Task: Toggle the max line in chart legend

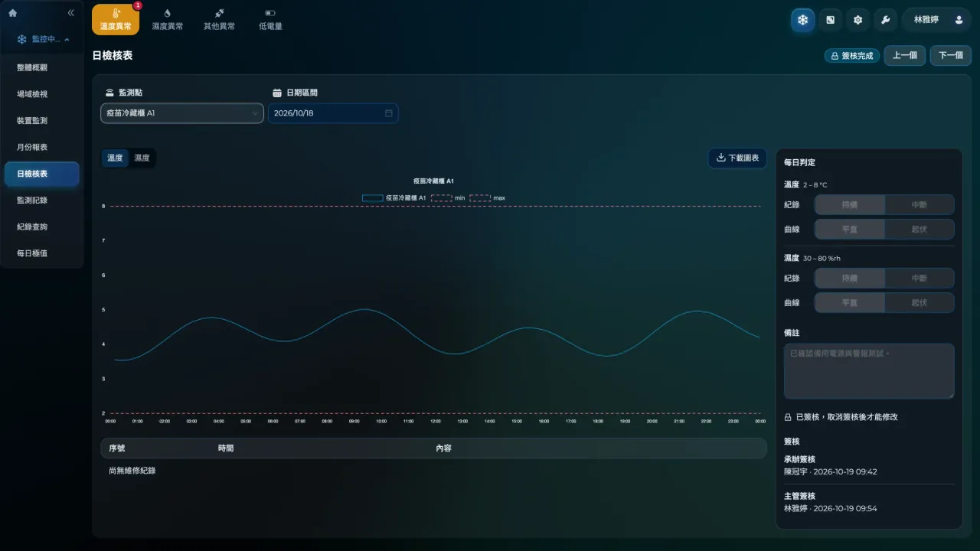Action: click(488, 197)
